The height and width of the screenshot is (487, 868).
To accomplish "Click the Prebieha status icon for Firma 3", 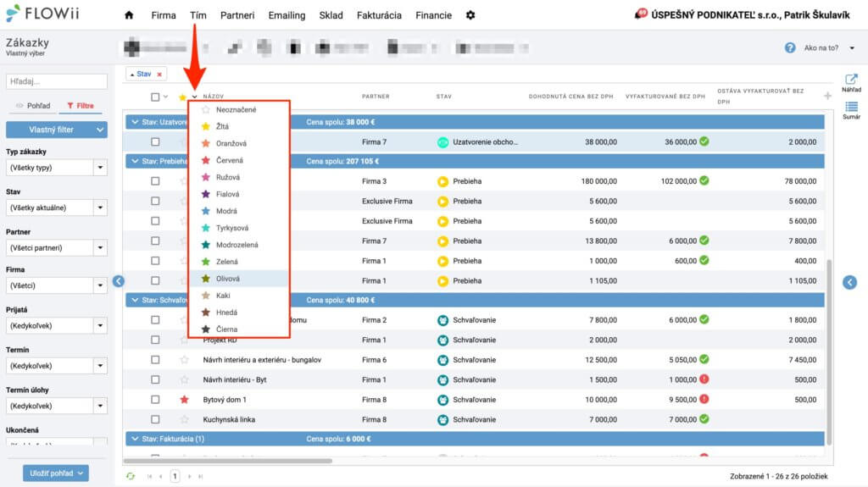I will [442, 181].
